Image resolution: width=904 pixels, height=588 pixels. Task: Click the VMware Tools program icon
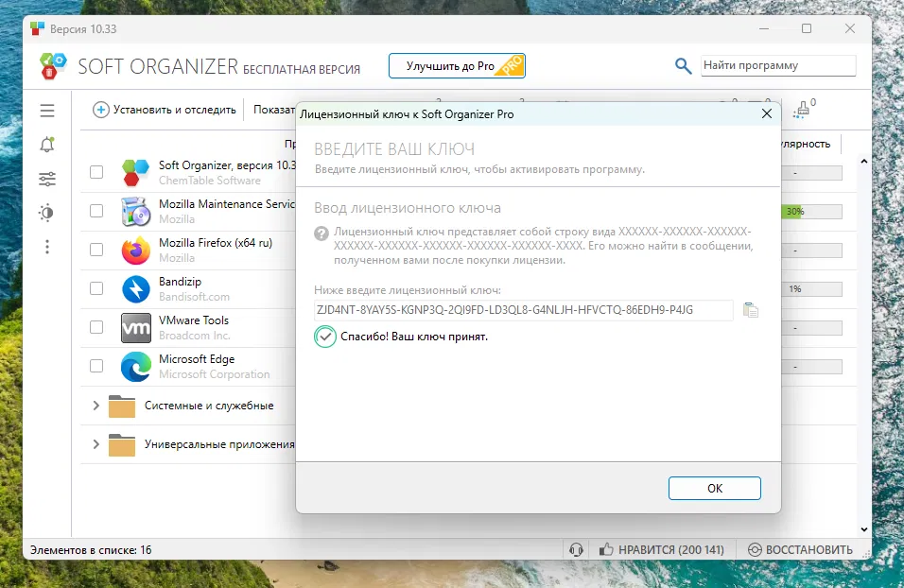tap(136, 327)
